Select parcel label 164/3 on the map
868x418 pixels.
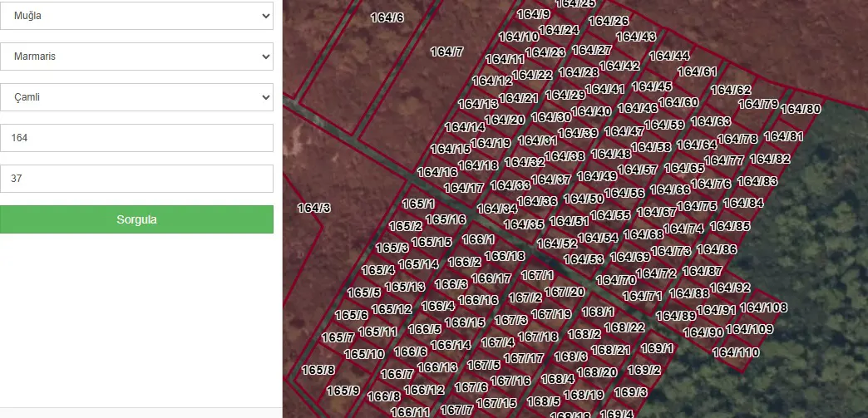click(x=314, y=209)
